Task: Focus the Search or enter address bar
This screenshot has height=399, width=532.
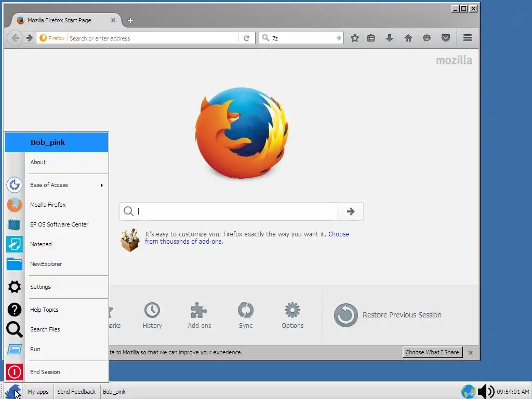Action: [153, 38]
